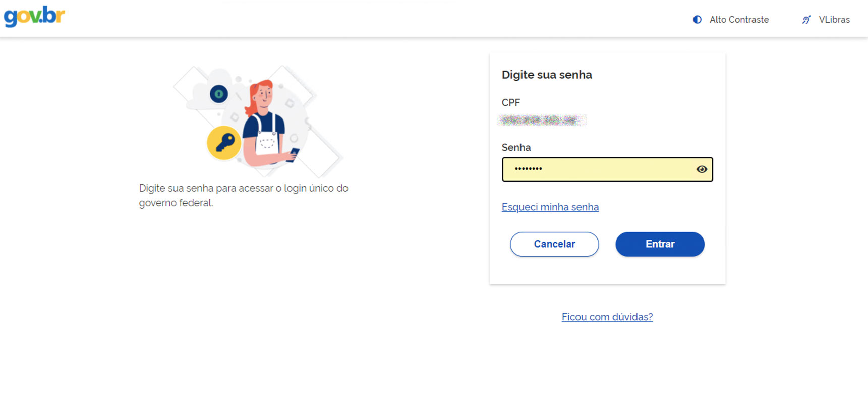The height and width of the screenshot is (419, 868).
Task: Click the yellow key icon in the illustration
Action: click(x=223, y=143)
